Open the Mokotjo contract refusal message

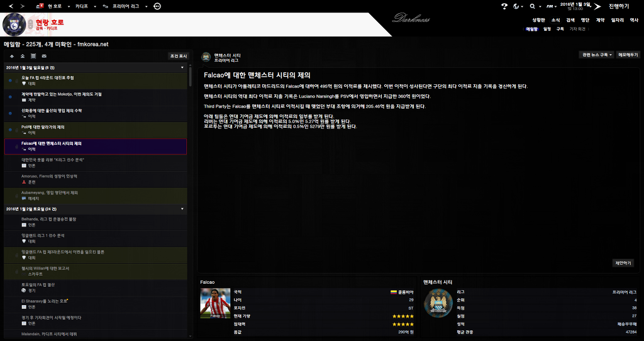click(96, 97)
